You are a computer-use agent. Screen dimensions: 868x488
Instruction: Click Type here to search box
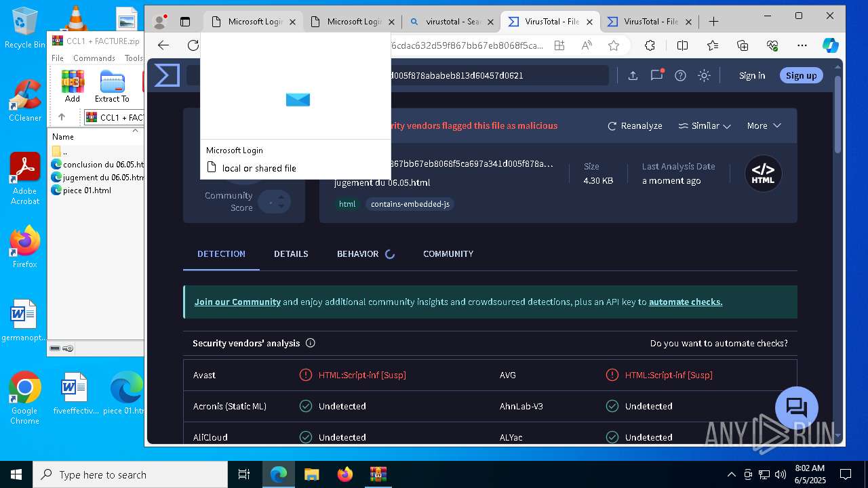(130, 474)
